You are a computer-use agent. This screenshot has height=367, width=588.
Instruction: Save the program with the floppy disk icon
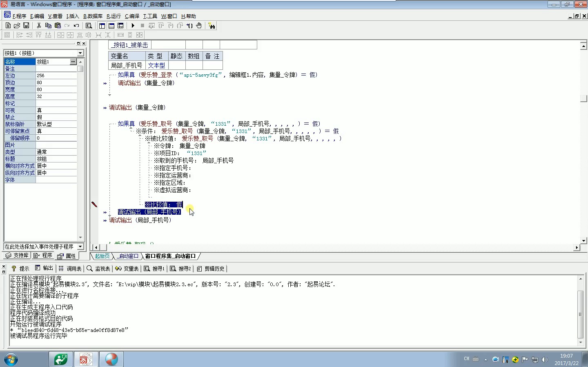coord(26,25)
